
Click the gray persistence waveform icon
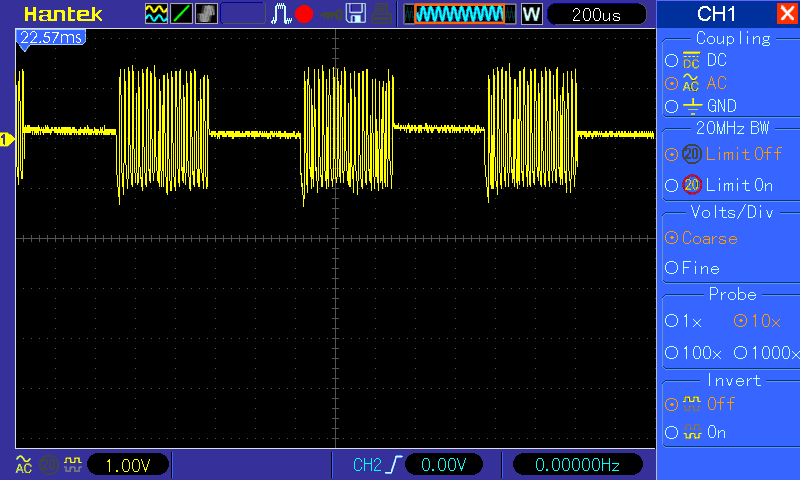point(206,14)
